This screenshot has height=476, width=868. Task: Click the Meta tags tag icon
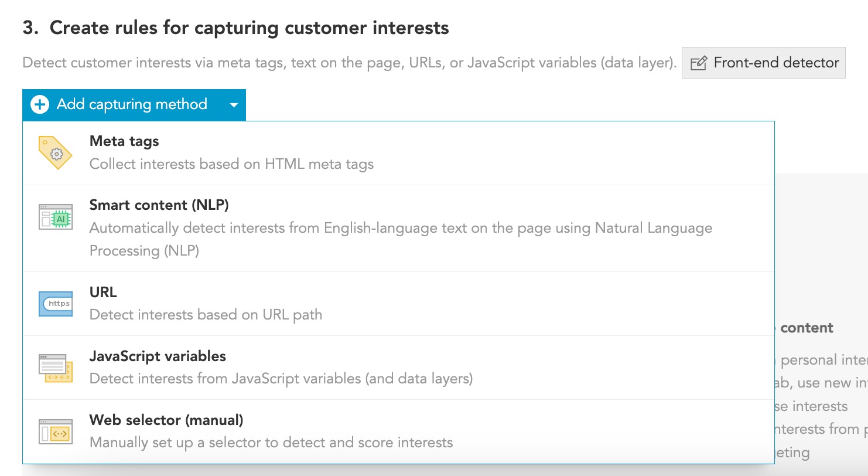click(55, 153)
